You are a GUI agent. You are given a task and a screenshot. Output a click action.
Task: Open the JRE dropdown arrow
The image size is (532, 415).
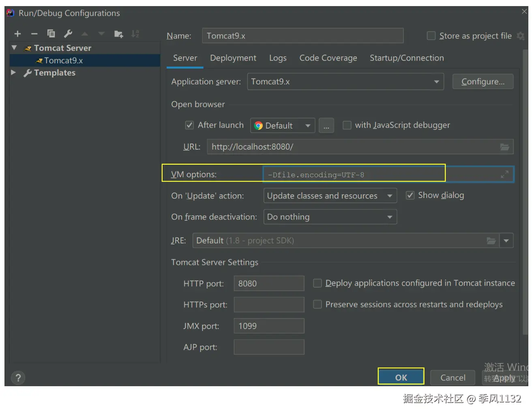pyautogui.click(x=506, y=241)
